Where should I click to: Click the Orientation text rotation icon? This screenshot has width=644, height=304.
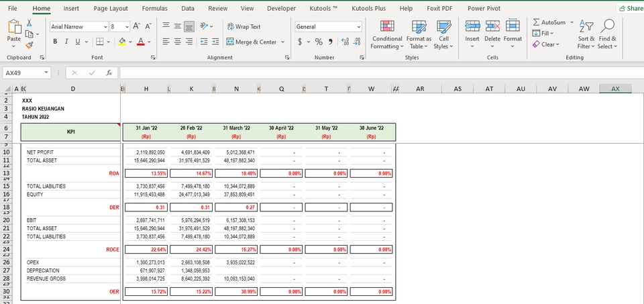coord(204,26)
